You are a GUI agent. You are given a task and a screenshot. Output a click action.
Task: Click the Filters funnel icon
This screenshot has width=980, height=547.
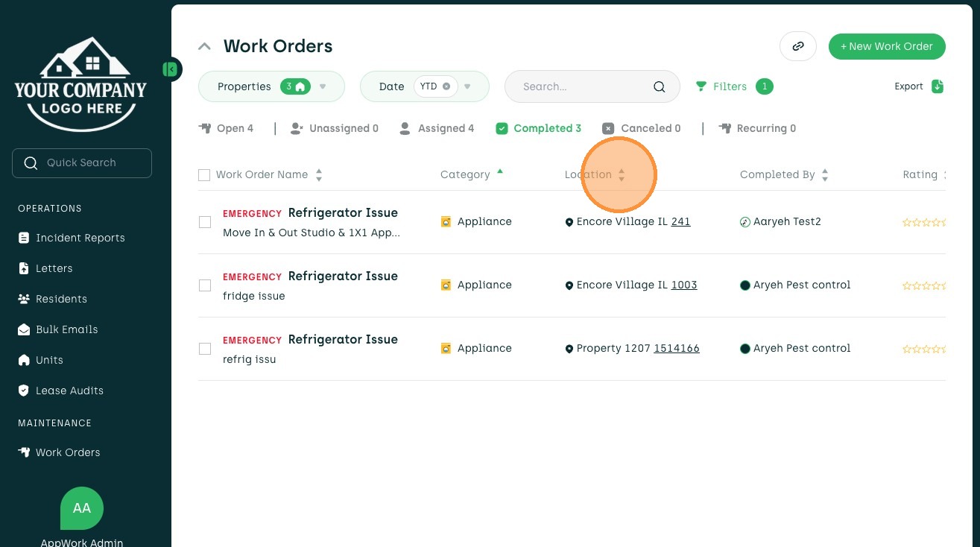coord(701,86)
